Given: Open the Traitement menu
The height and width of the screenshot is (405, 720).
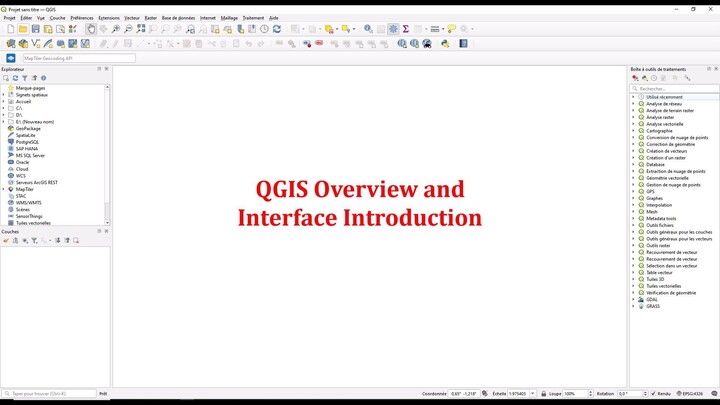Looking at the screenshot, I should point(253,18).
